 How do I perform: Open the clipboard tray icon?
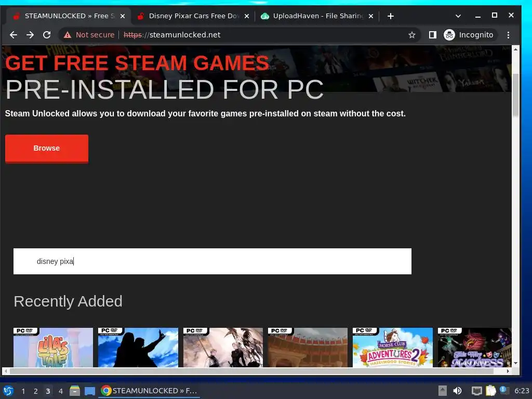pos(490,391)
